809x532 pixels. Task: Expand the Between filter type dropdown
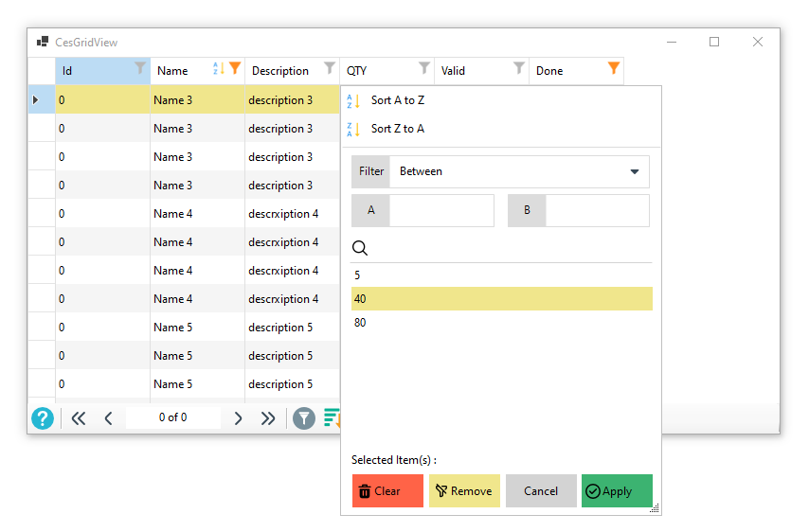[x=634, y=172]
